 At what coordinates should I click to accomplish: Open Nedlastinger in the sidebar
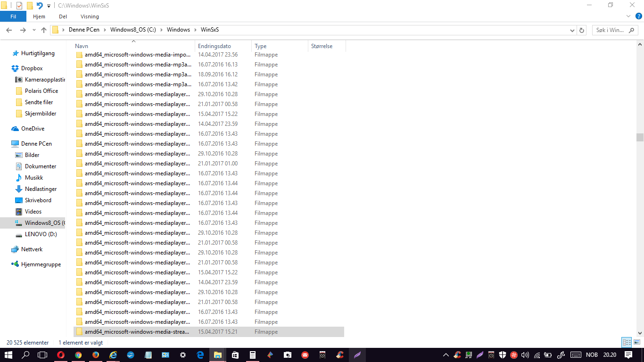(36, 189)
